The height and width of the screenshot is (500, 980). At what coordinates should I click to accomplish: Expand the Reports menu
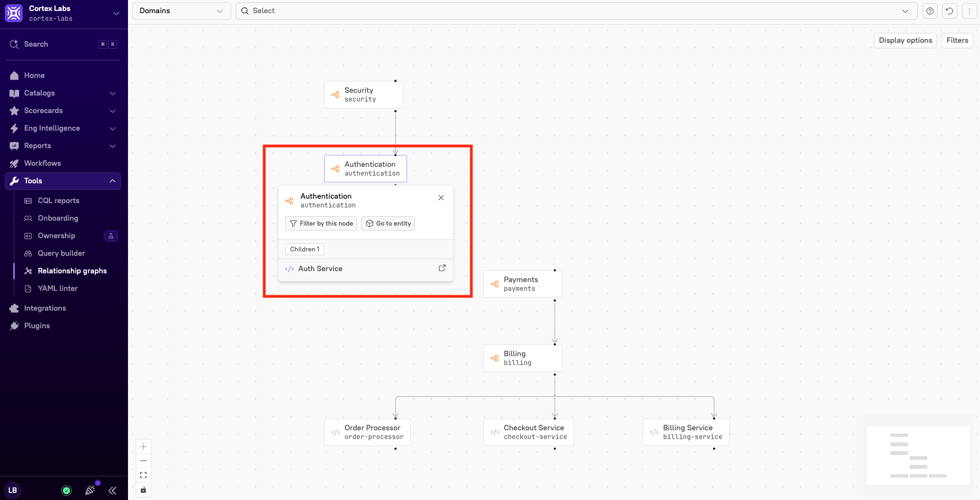[x=64, y=146]
